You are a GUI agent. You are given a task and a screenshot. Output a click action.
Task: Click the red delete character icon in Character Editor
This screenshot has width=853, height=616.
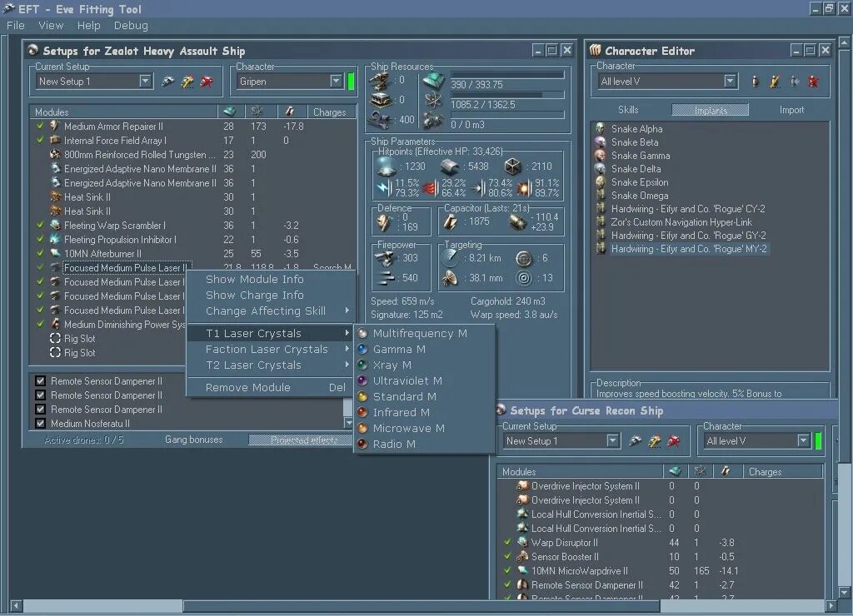tap(813, 82)
